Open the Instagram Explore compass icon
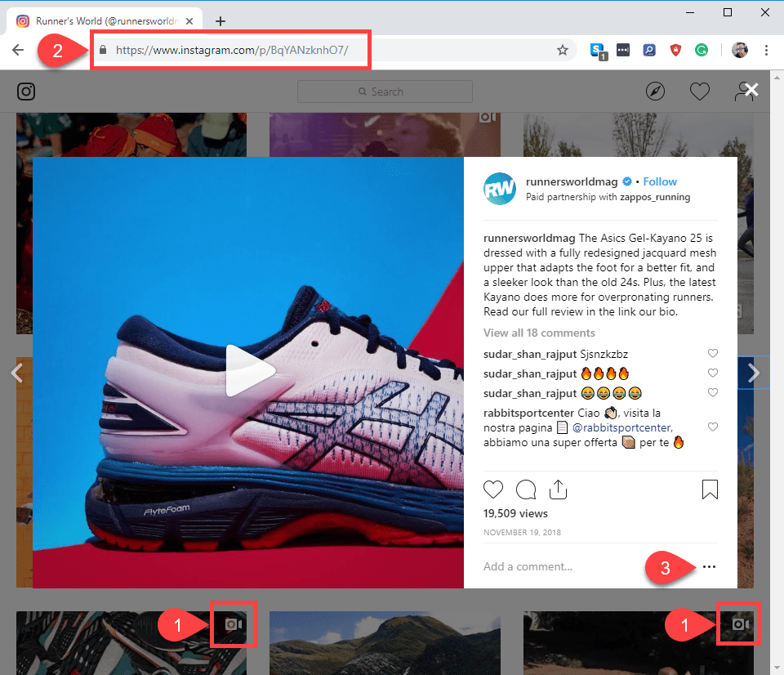This screenshot has height=675, width=784. (x=655, y=92)
